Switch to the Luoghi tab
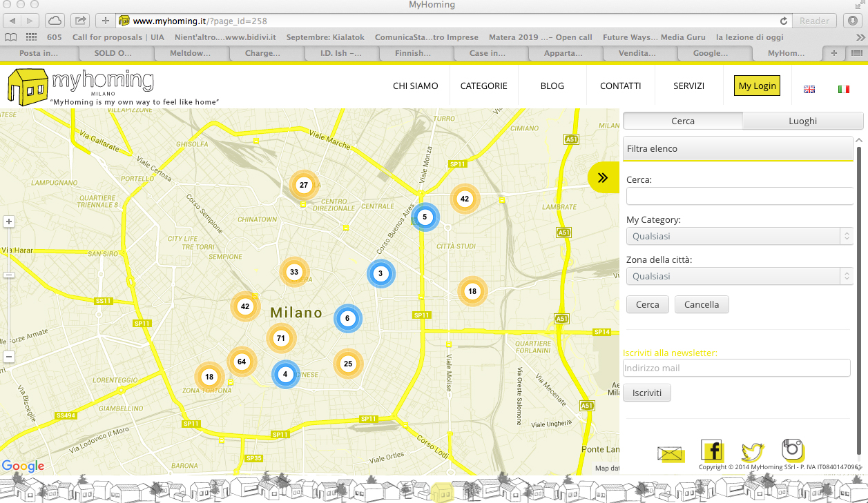The width and height of the screenshot is (868, 503). tap(802, 121)
